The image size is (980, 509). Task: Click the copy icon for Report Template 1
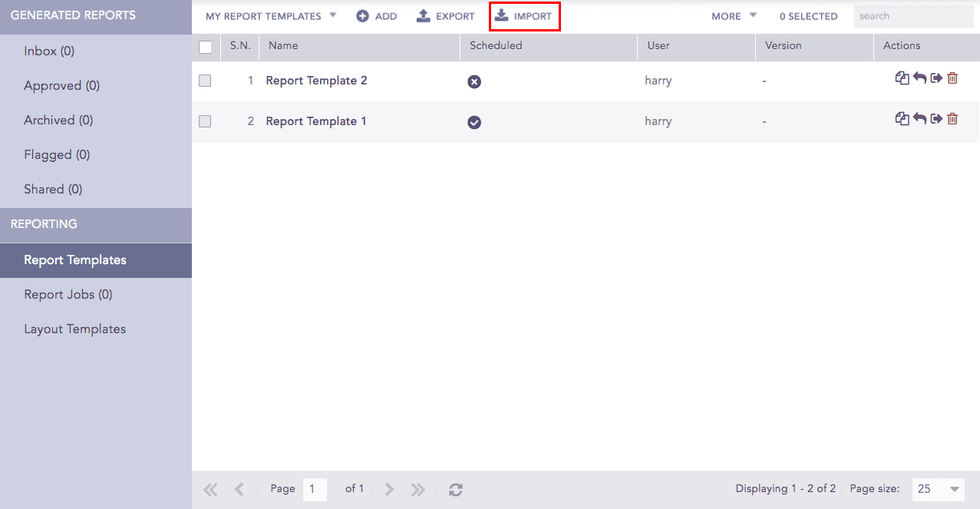902,119
